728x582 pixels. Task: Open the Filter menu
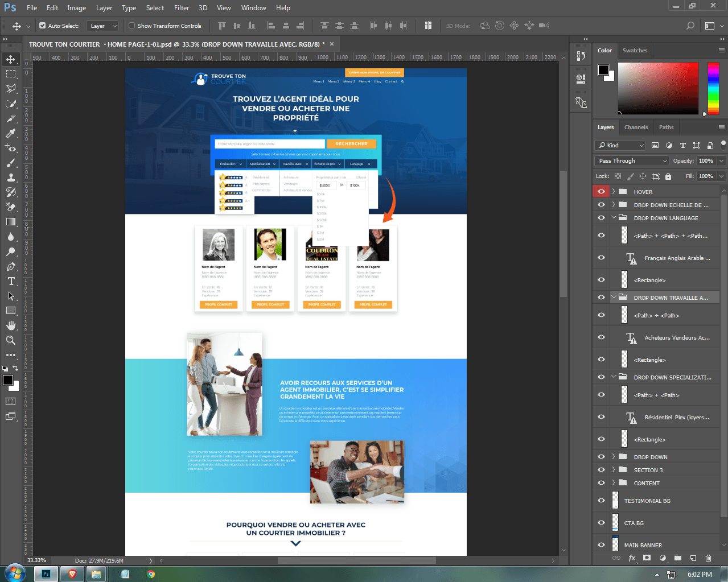coord(182,8)
